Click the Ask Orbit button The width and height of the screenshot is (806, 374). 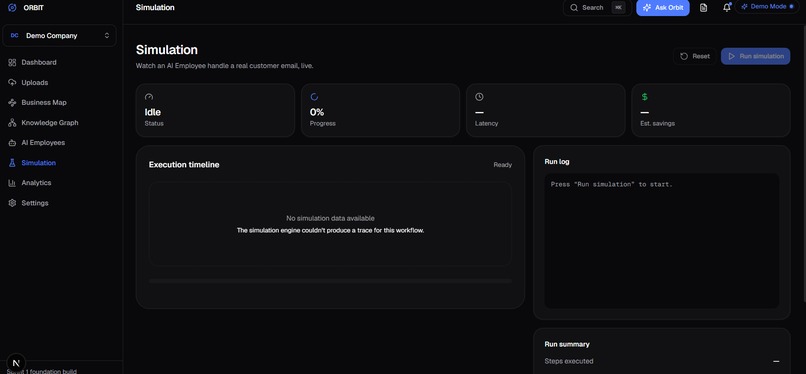click(663, 8)
